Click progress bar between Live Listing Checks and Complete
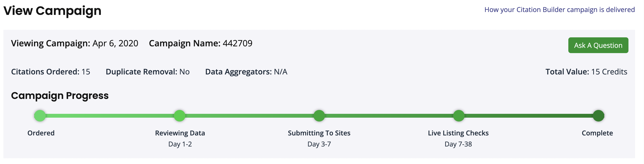The width and height of the screenshot is (644, 164). [x=528, y=116]
